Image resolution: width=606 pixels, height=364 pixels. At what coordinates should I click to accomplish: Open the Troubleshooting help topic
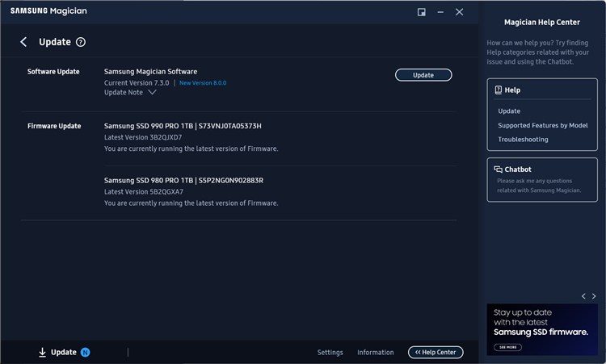click(523, 140)
